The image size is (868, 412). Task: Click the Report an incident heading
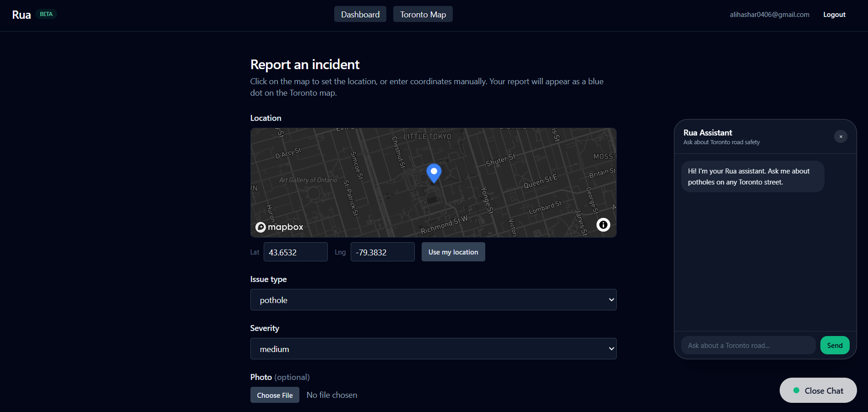pyautogui.click(x=305, y=65)
